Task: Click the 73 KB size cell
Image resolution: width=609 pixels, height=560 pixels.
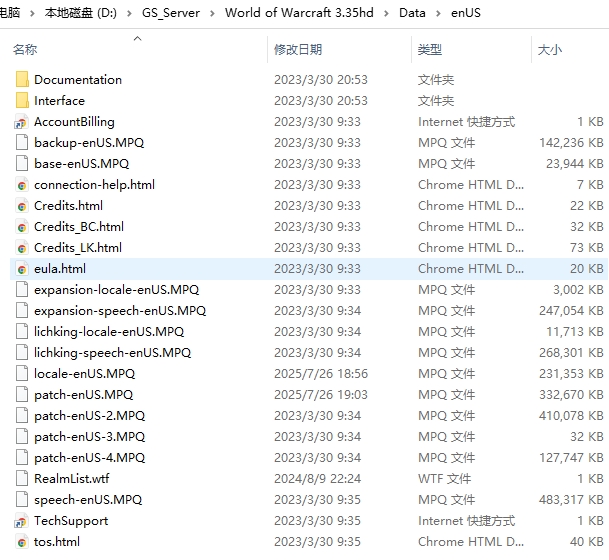Action: [x=586, y=248]
